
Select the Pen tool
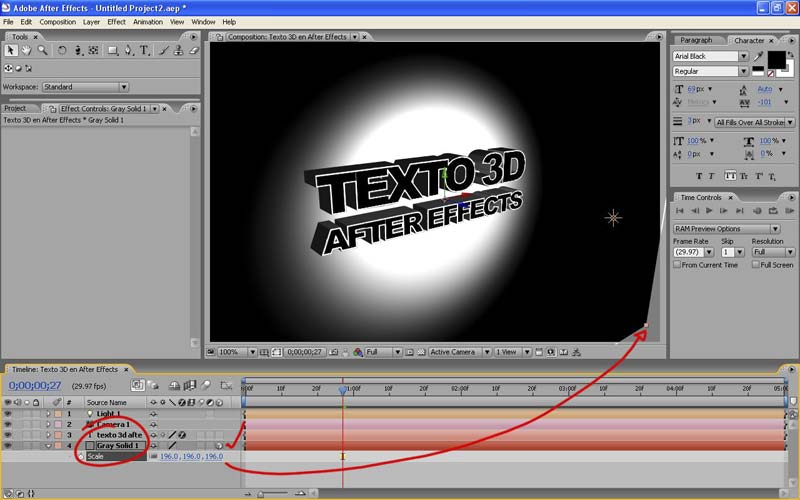129,51
